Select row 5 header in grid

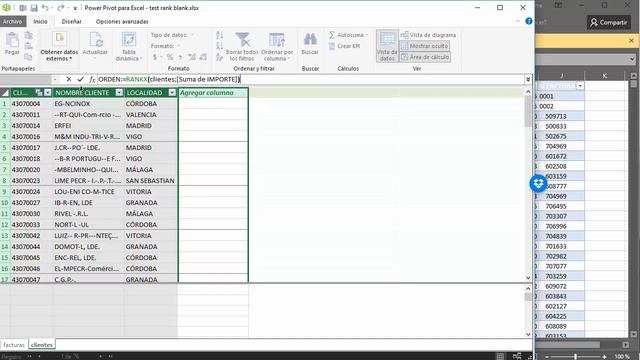(x=4, y=148)
